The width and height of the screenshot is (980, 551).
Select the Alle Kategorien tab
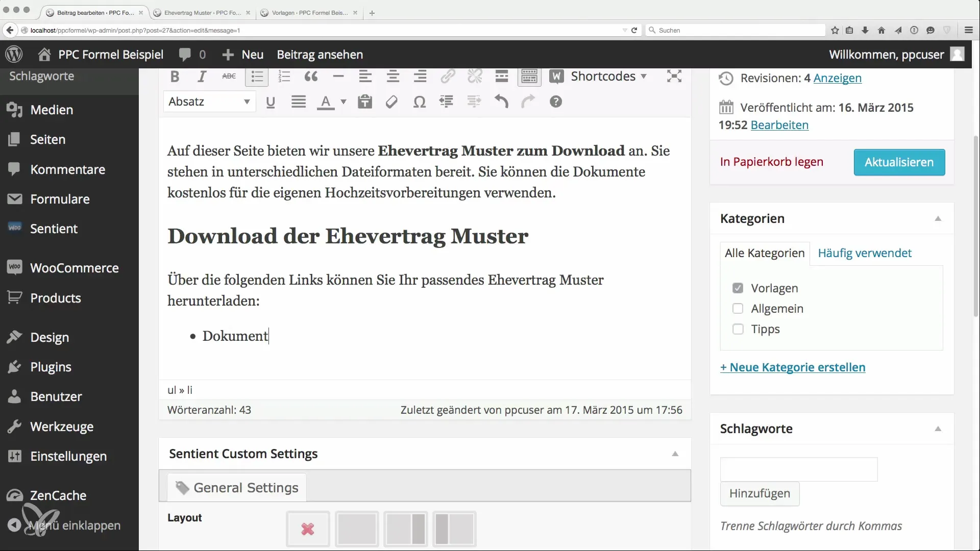click(x=765, y=253)
